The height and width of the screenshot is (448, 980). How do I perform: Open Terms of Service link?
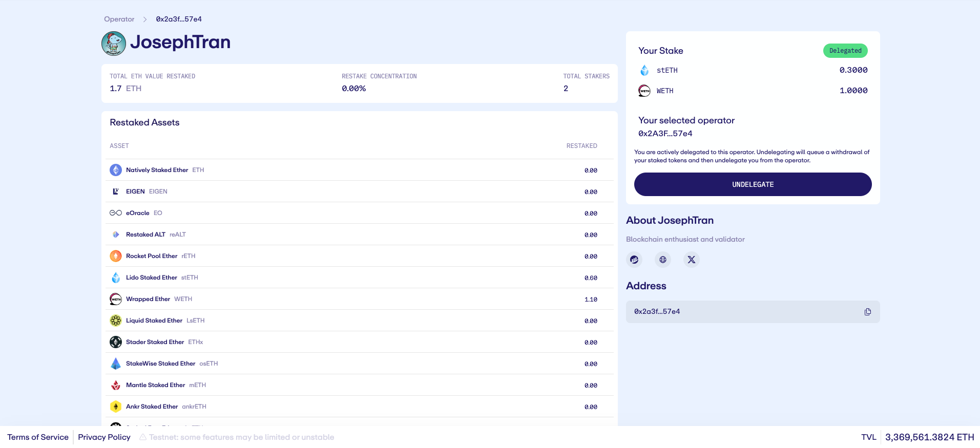tap(38, 437)
